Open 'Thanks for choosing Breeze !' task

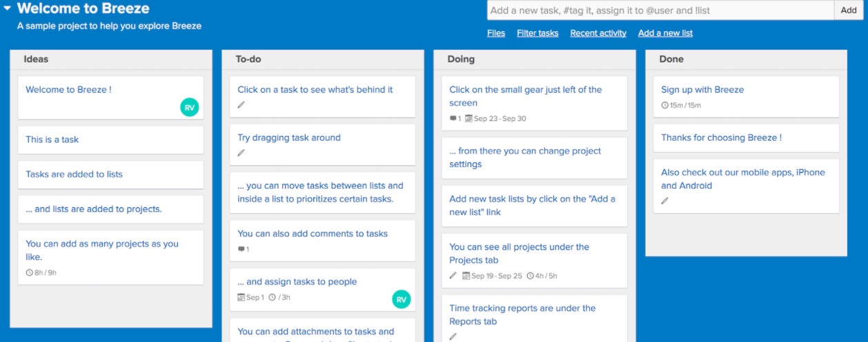(746, 138)
